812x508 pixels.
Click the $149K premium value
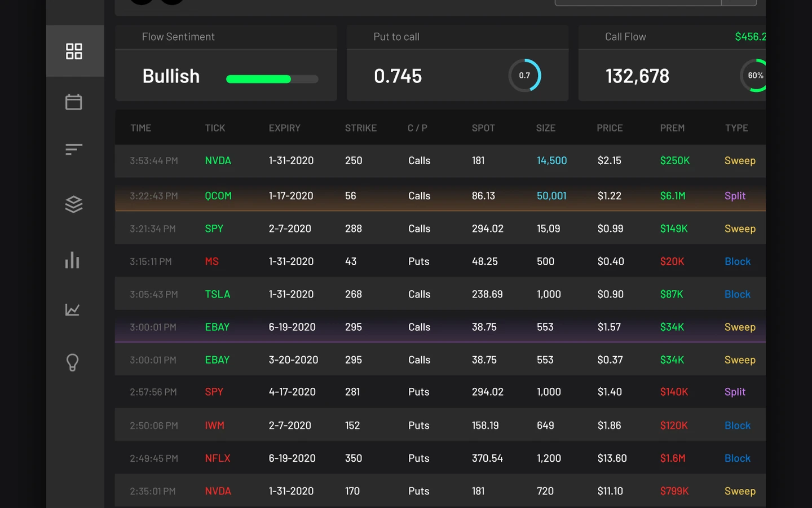point(674,229)
